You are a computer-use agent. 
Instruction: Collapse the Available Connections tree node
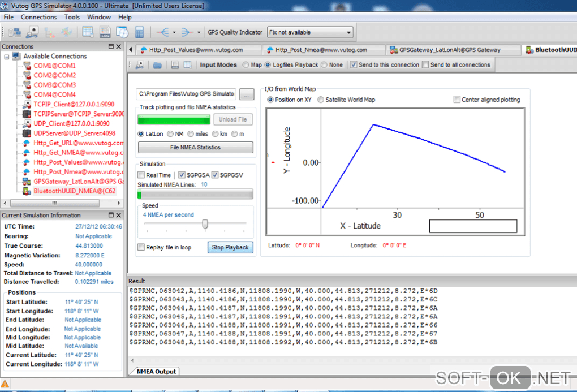pos(7,57)
